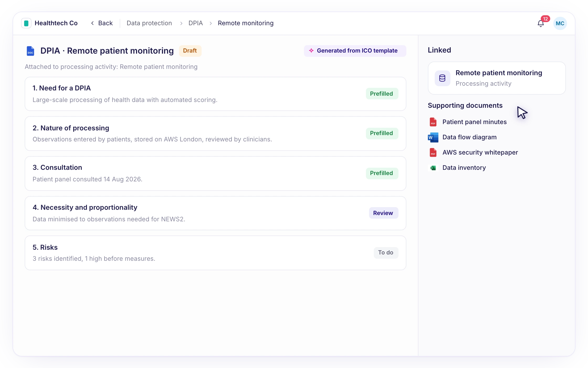588x368 pixels.
Task: Click the back chevron arrow
Action: tap(92, 23)
